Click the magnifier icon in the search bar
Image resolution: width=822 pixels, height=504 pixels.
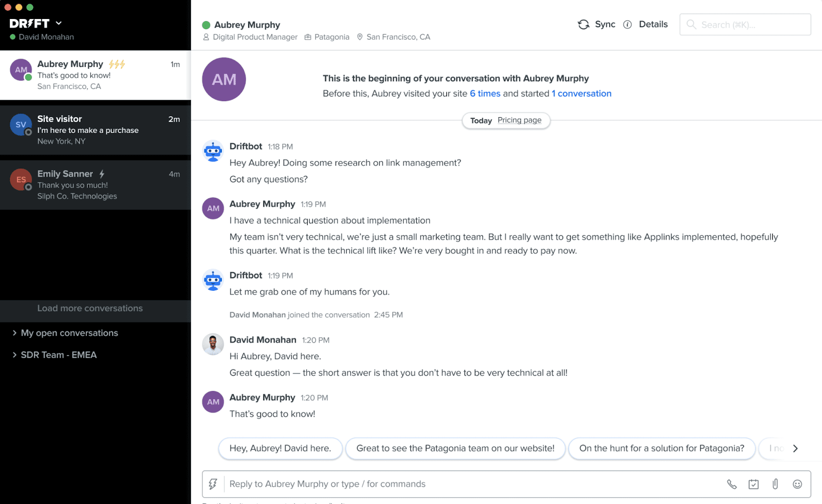pyautogui.click(x=692, y=24)
